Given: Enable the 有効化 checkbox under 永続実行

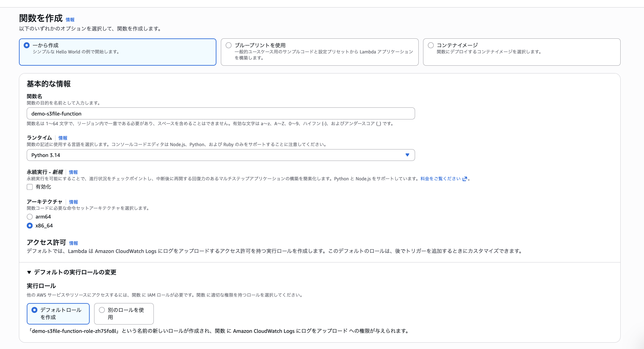Looking at the screenshot, I should (x=30, y=187).
